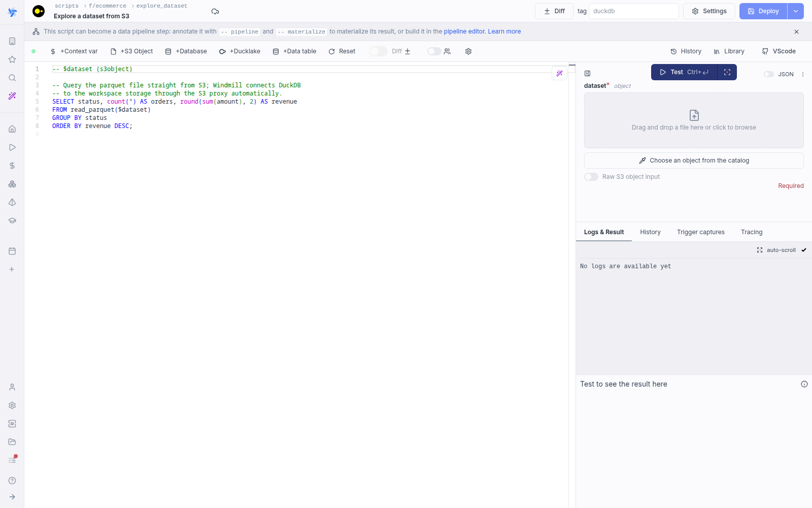
Task: Switch to Logs & Result tab
Action: click(604, 232)
